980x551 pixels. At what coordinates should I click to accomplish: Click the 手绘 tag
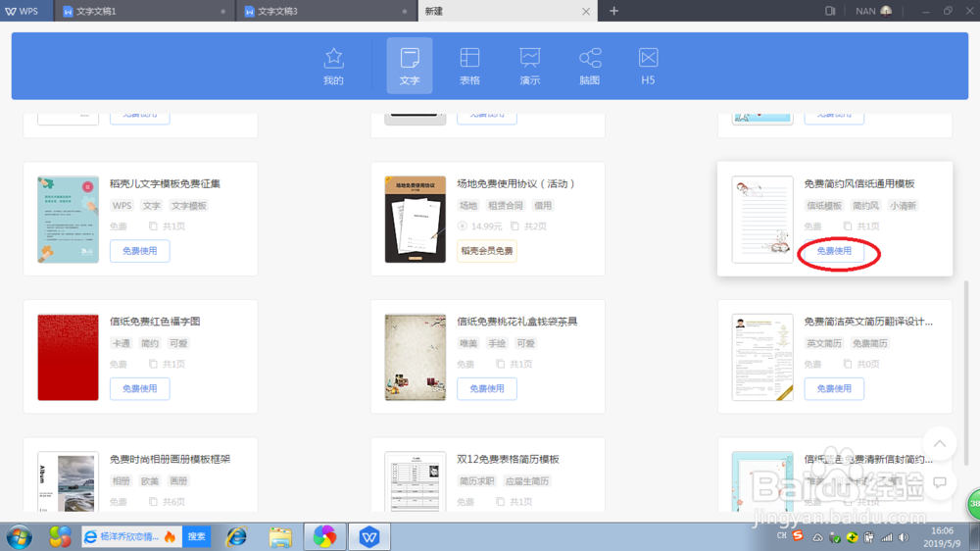[x=497, y=343]
